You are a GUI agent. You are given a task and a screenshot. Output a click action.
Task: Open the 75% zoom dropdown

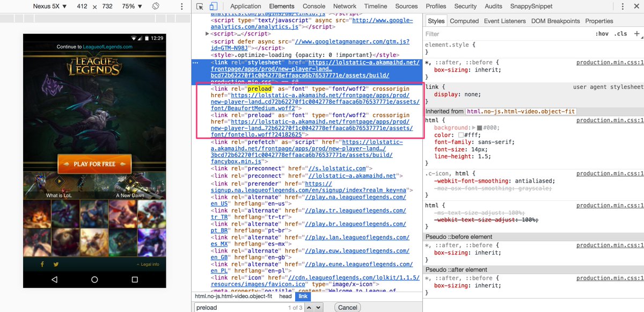point(132,6)
